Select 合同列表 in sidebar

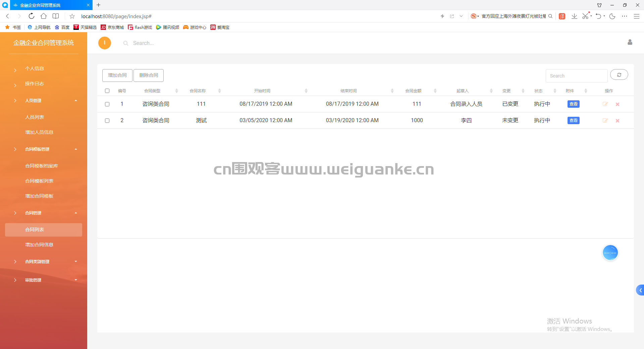[x=44, y=230]
